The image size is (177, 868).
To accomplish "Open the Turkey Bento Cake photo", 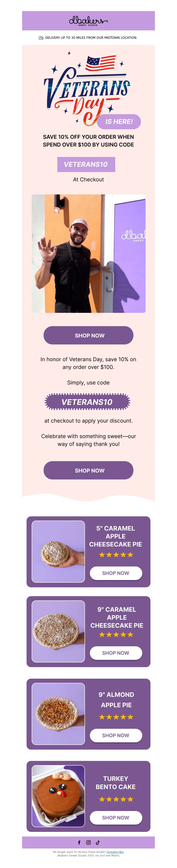I will point(58,796).
